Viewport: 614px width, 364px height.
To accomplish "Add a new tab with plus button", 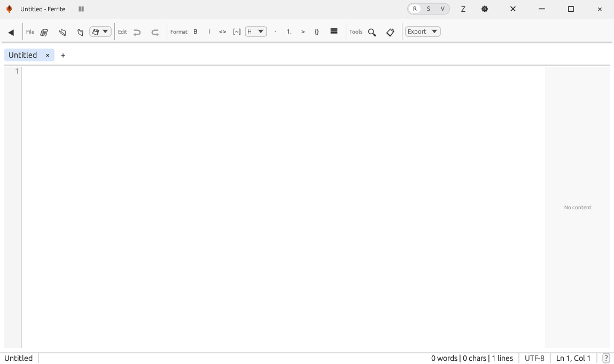I will click(63, 56).
